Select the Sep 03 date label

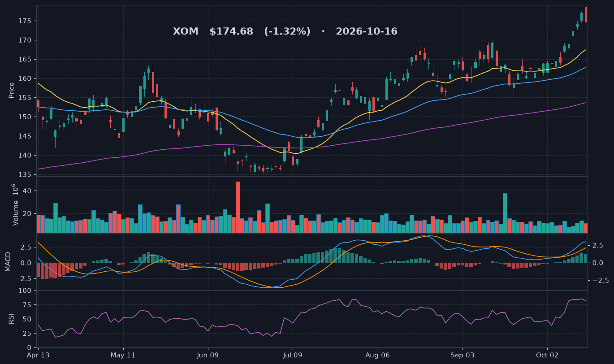tap(463, 355)
